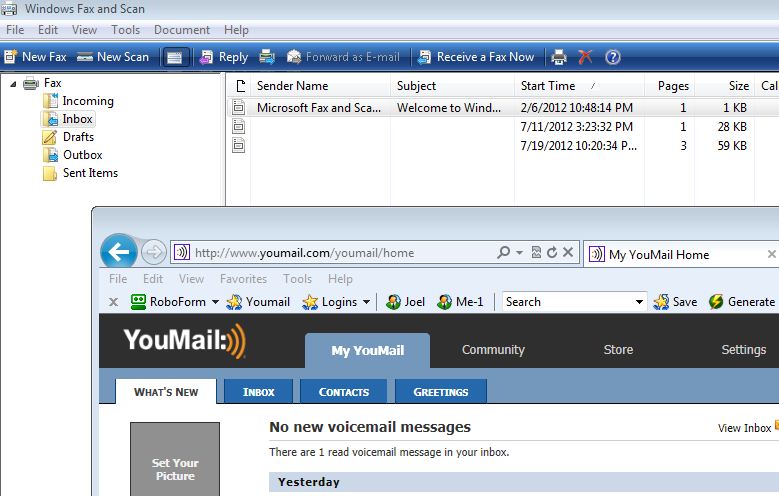The width and height of the screenshot is (779, 496).
Task: Click the View Inbox link
Action: point(744,428)
